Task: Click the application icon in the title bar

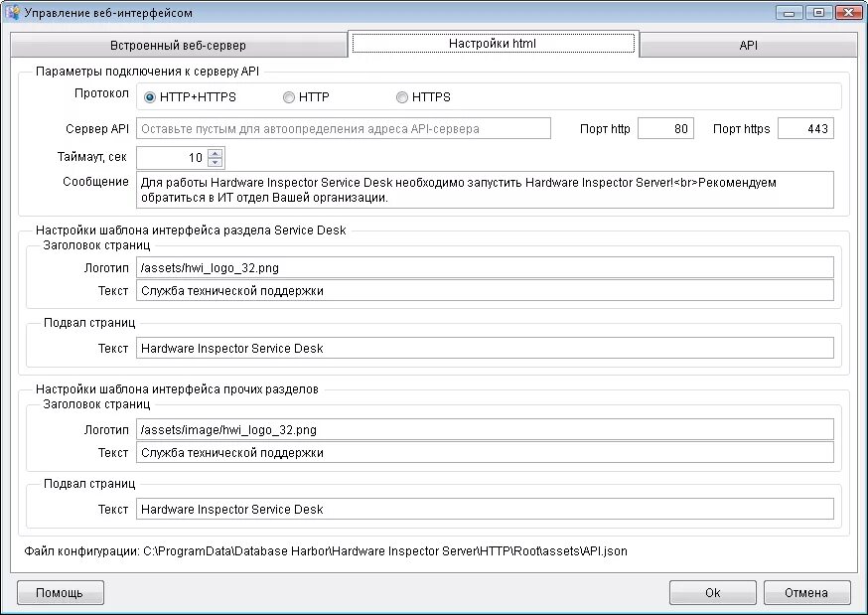Action: coord(12,12)
